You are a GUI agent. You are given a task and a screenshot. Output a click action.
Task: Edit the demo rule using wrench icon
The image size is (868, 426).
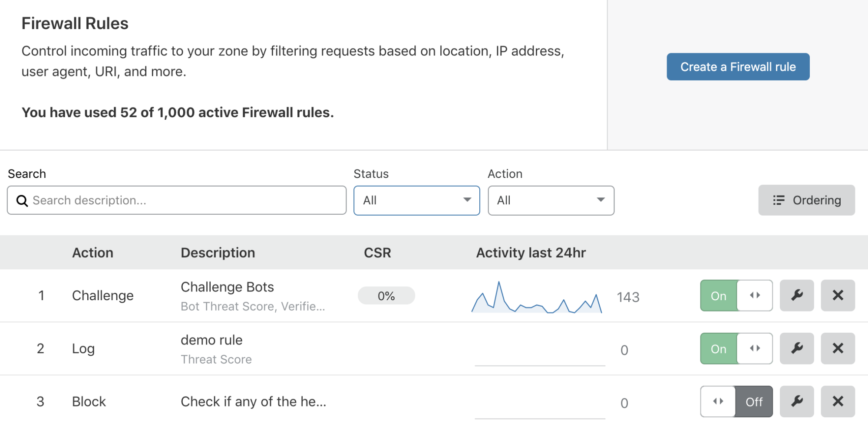click(796, 348)
